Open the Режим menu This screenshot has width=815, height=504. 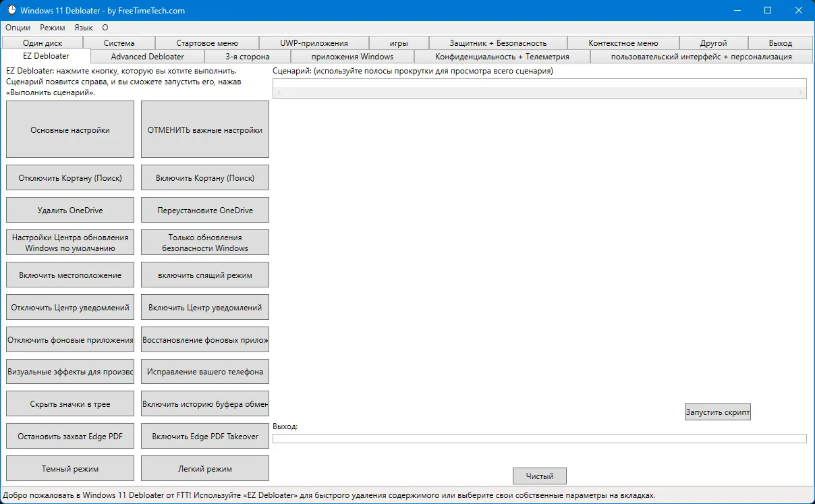[x=53, y=28]
